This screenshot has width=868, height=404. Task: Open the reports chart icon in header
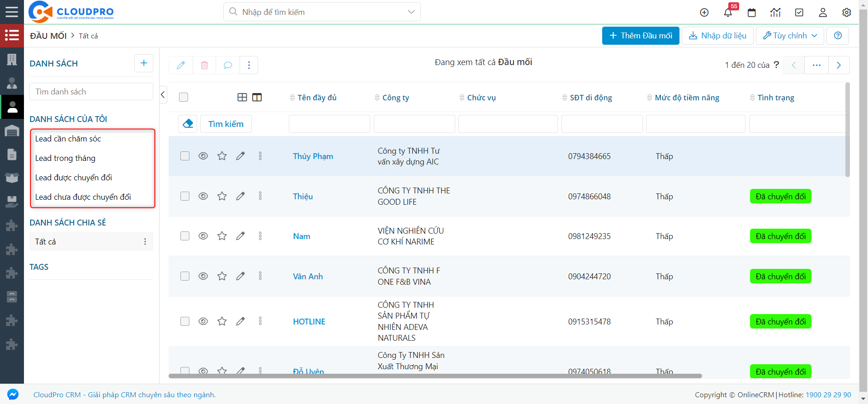coord(775,13)
